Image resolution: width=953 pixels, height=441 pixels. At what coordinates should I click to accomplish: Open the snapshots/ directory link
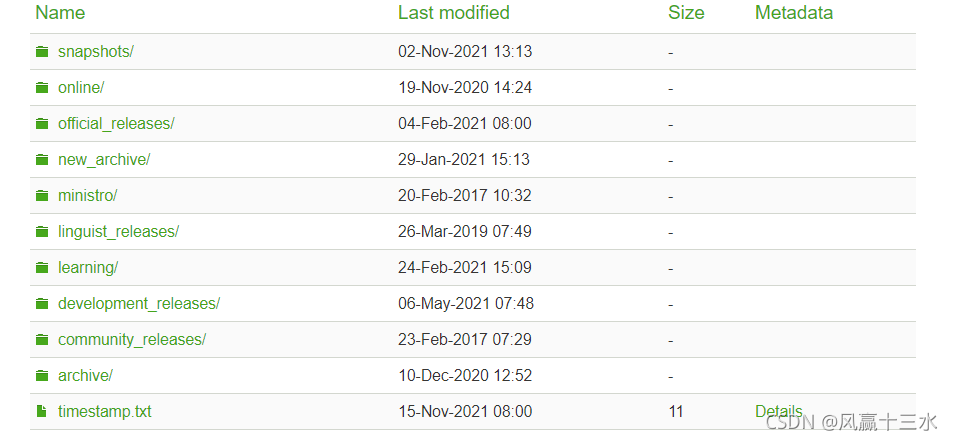(x=95, y=52)
